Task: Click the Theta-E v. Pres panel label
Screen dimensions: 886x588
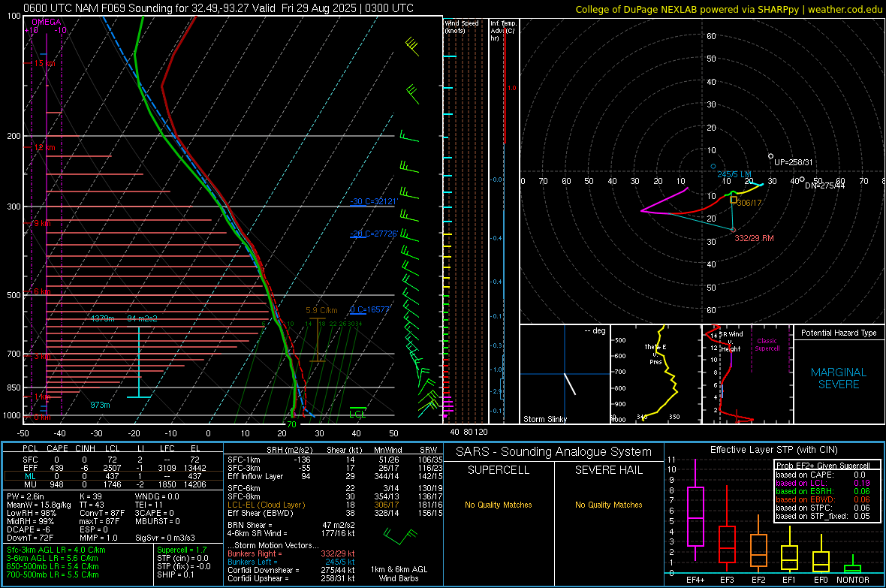Action: point(655,354)
